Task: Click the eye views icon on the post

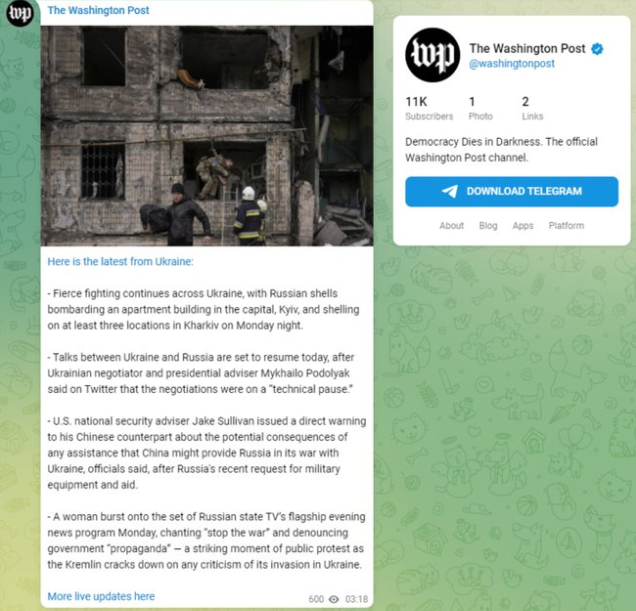Action: coord(334,599)
